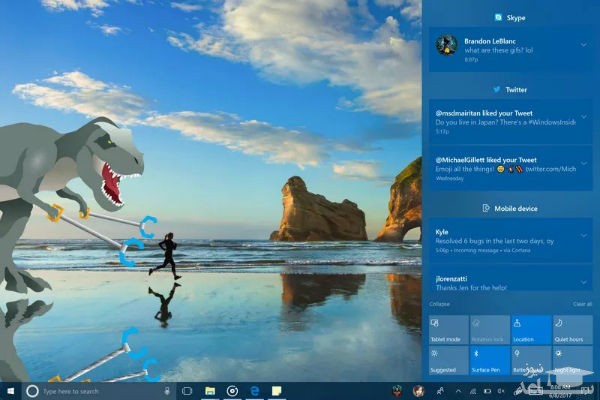Expand the @MichaelGillett notification chevron
Image resolution: width=600 pixels, height=400 pixels.
(584, 163)
